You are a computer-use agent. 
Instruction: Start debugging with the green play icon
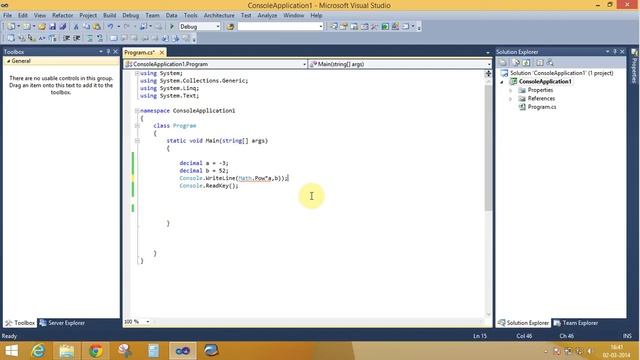click(x=172, y=27)
